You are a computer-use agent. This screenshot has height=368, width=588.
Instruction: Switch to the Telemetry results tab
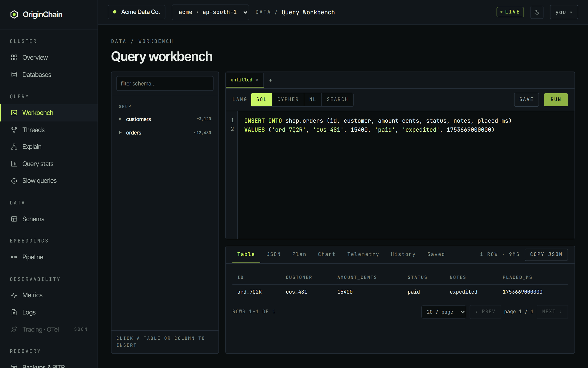[363, 254]
